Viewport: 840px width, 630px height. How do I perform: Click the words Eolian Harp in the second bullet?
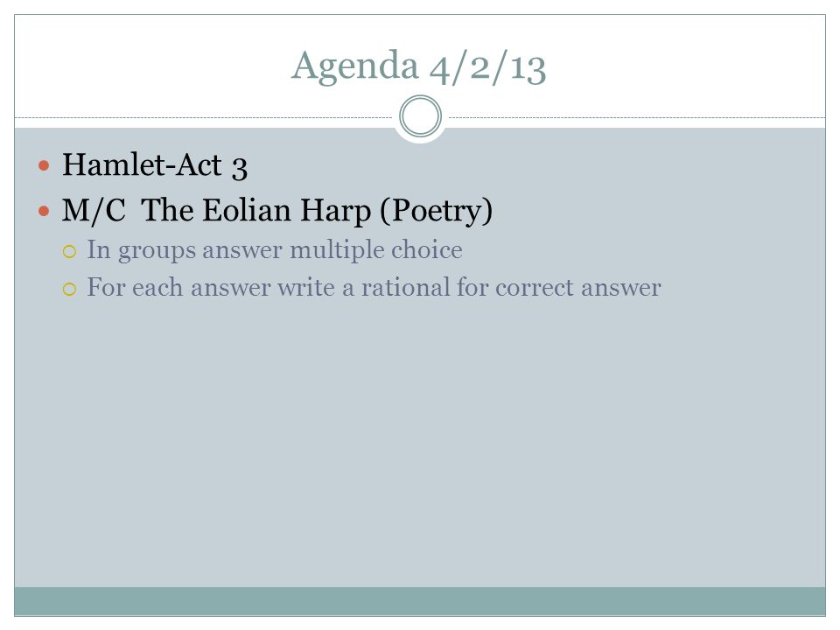pos(287,211)
